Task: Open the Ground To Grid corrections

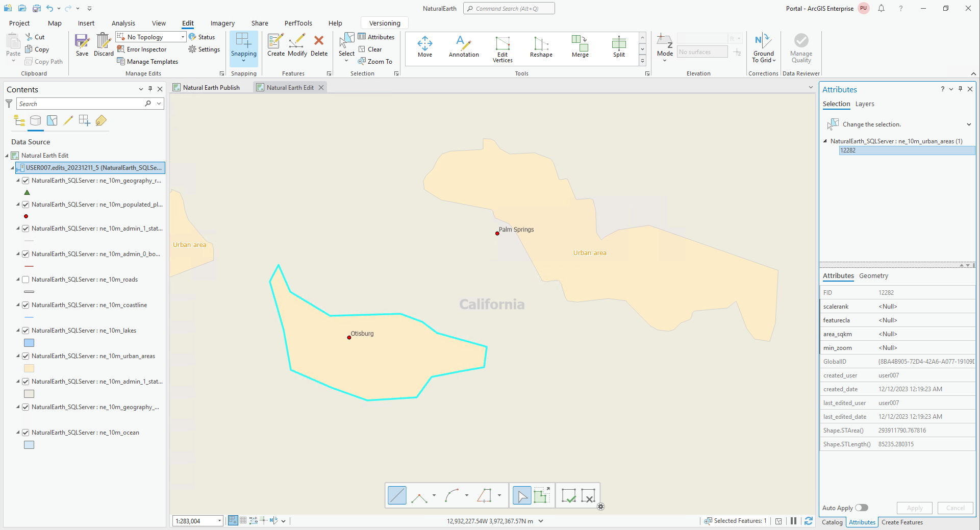Action: [764, 48]
